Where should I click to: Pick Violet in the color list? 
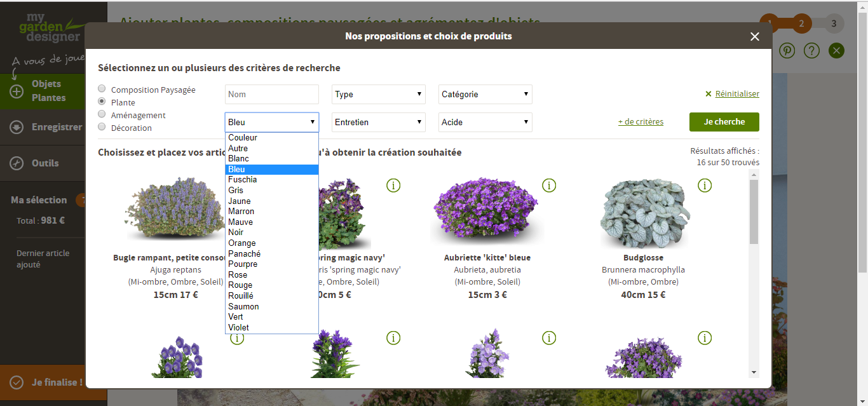point(239,327)
